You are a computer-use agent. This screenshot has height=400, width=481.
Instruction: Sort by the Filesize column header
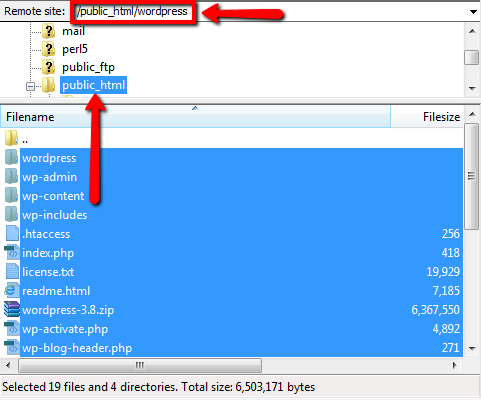[x=426, y=117]
